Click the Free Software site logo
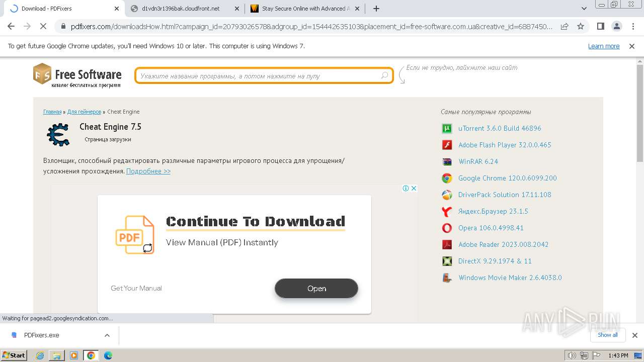This screenshot has width=644, height=362. tap(77, 75)
